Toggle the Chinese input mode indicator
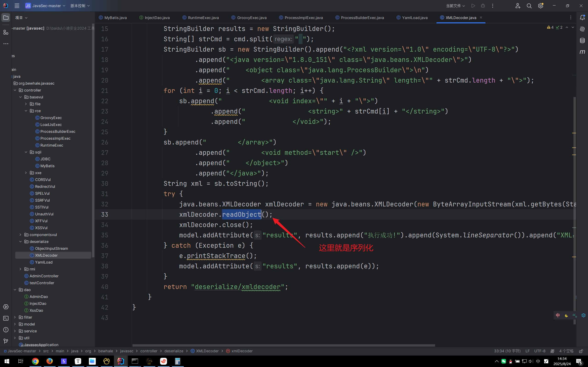 click(558, 315)
